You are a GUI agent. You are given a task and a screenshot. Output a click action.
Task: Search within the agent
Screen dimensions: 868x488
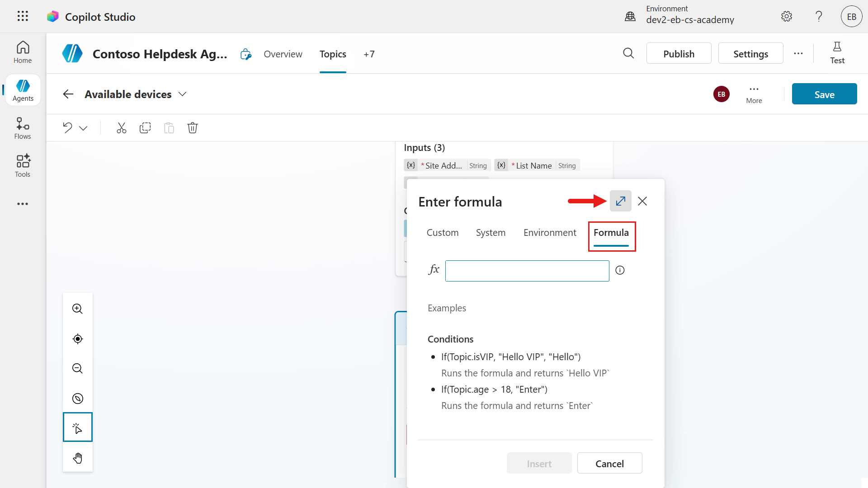pos(628,53)
